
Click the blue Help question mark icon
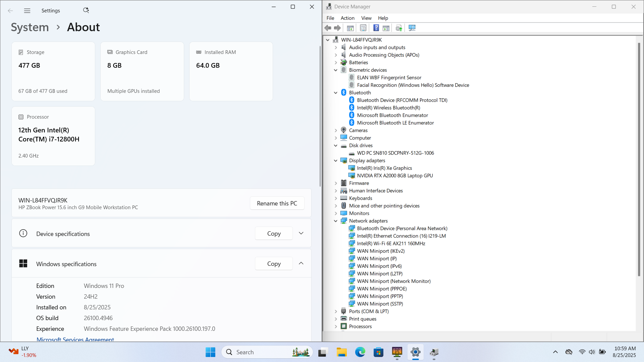point(376,28)
